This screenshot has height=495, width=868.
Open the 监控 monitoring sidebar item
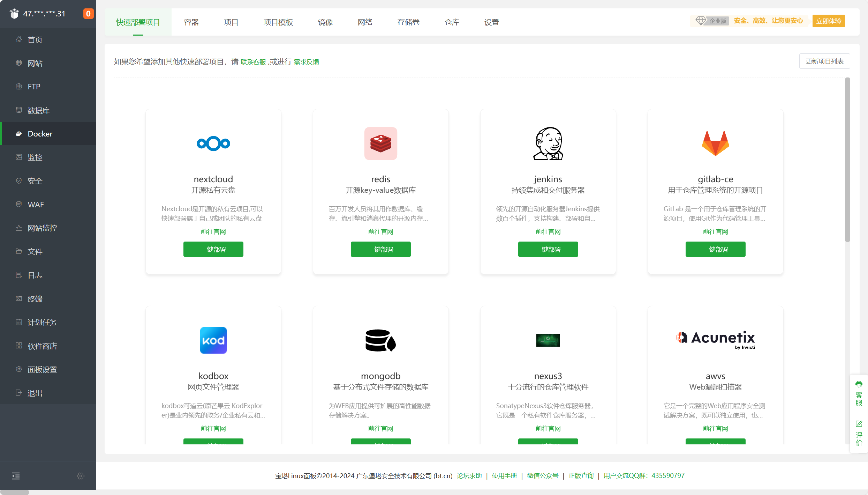click(x=48, y=157)
